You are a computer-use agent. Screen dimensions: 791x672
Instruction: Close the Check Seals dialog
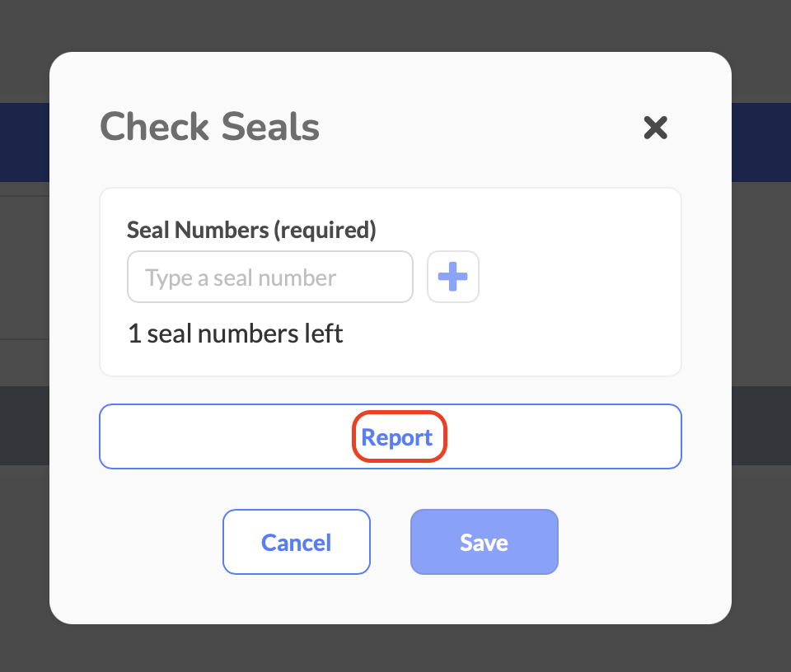655,128
